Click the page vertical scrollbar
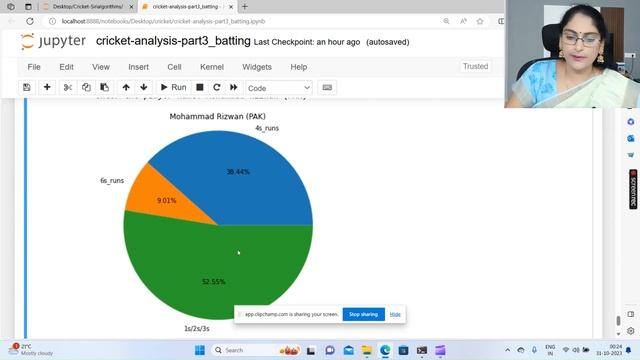640x360 pixels. (618, 321)
